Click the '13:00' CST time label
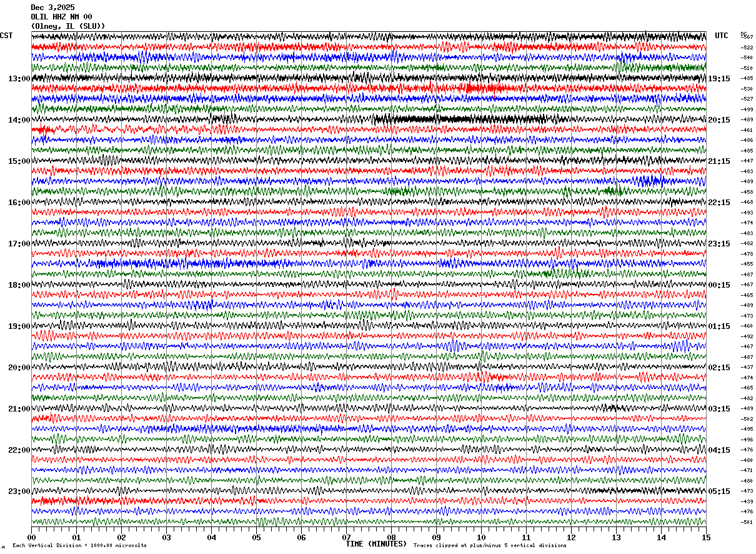The image size is (756, 554). click(x=19, y=79)
